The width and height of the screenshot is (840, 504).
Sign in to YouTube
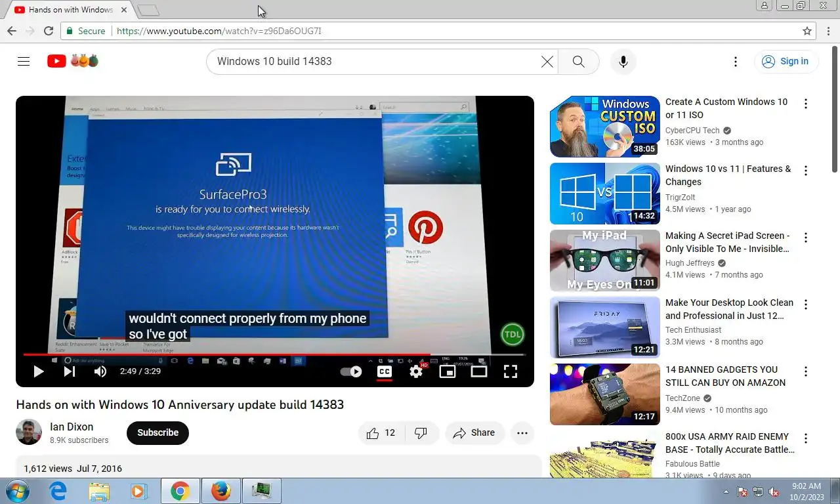pos(786,61)
